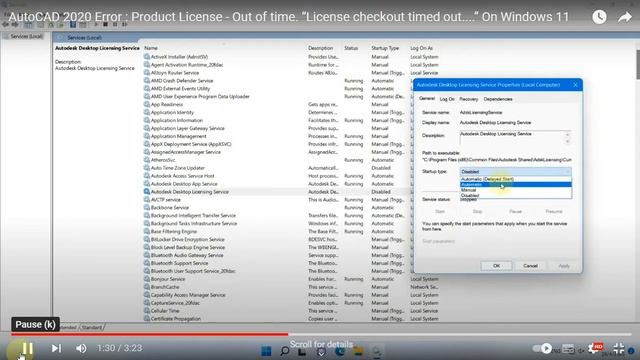Open the video settings gear
Screen dimensions: 640x360
[594, 348]
